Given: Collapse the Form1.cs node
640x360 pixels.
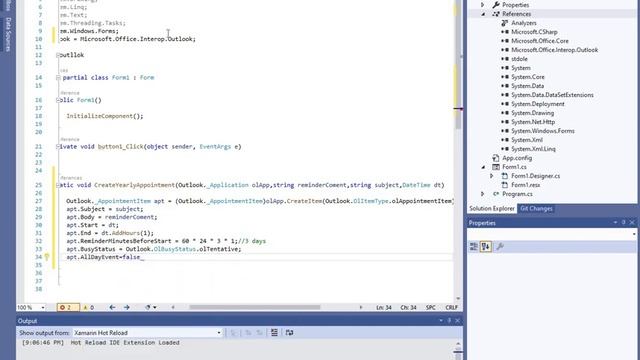Looking at the screenshot, I should pos(483,167).
